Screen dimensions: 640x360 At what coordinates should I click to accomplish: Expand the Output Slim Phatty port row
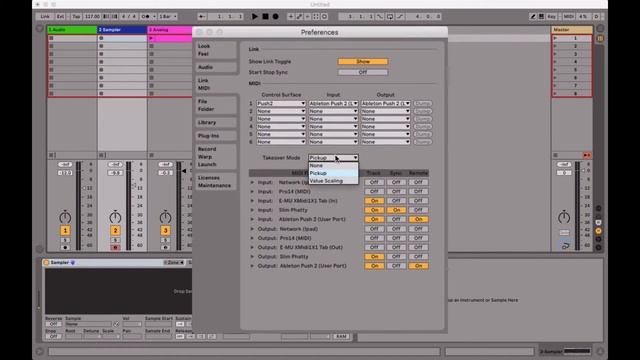tap(252, 256)
